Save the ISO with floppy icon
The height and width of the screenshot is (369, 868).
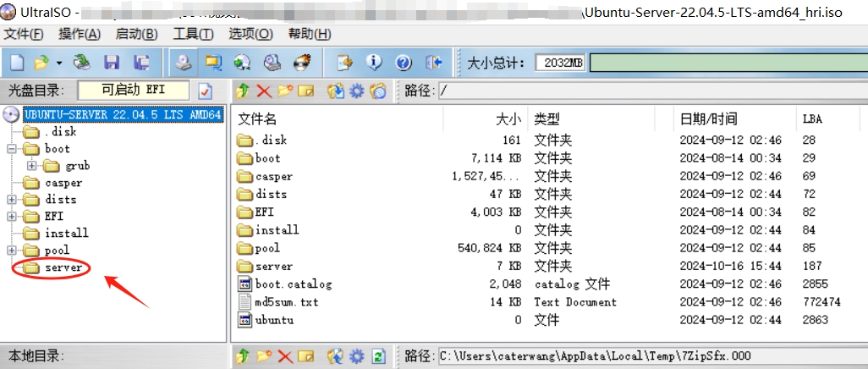pos(113,63)
